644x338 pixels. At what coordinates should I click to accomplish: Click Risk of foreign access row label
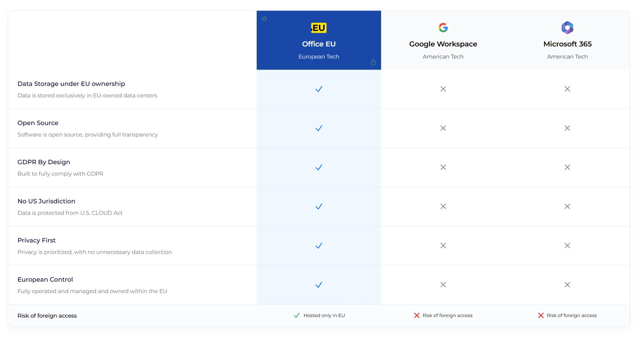[x=47, y=316]
